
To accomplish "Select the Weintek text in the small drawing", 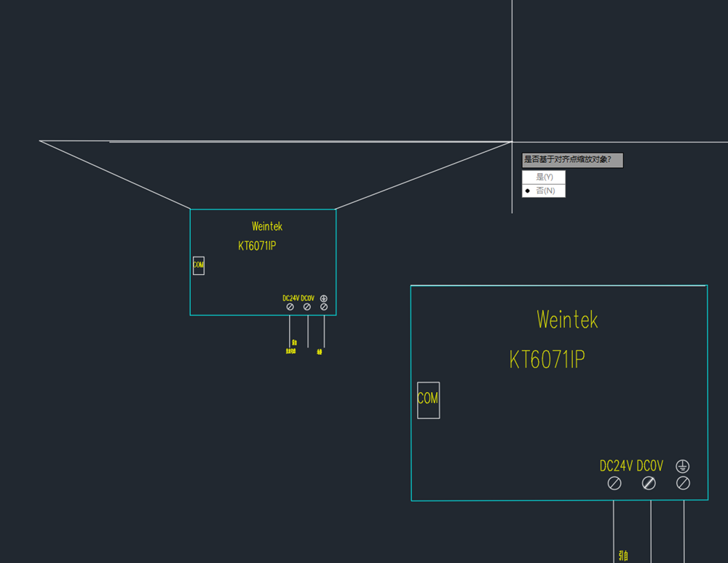I will coord(267,226).
